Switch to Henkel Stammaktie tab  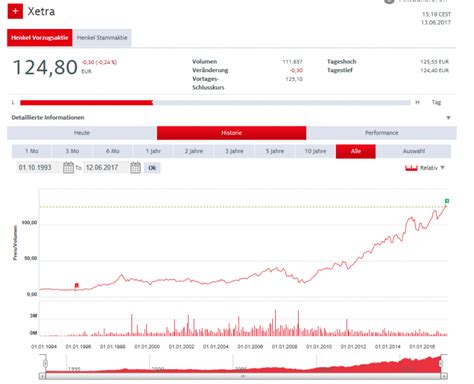click(102, 38)
